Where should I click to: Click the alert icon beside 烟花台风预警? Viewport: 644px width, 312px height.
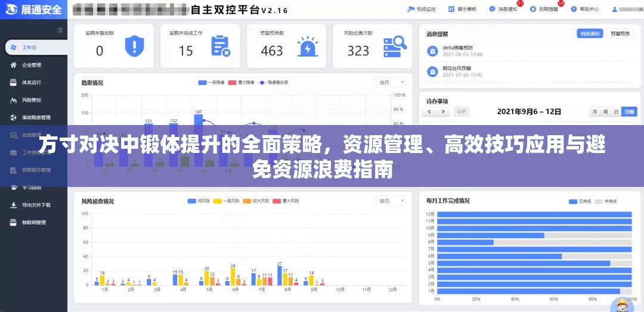tap(432, 71)
